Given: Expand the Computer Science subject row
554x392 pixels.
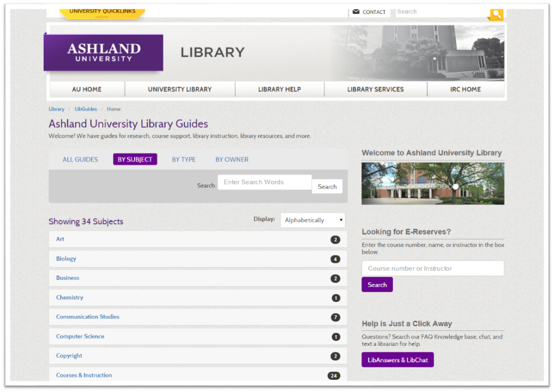Looking at the screenshot, I should click(x=198, y=336).
